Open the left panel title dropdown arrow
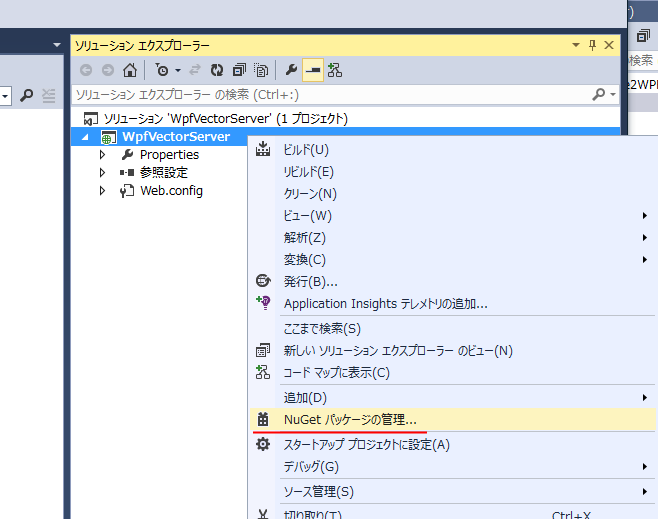This screenshot has width=658, height=519. click(57, 44)
